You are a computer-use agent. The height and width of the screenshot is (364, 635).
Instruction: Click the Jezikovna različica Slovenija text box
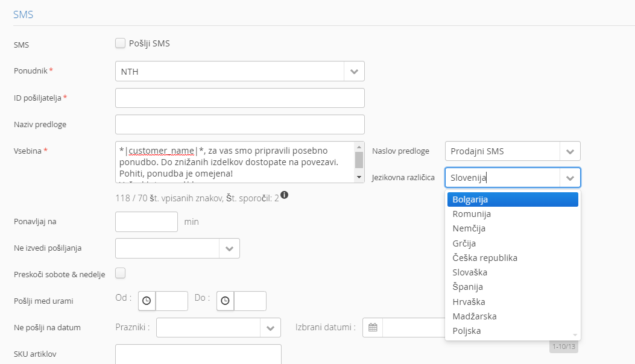coord(502,178)
